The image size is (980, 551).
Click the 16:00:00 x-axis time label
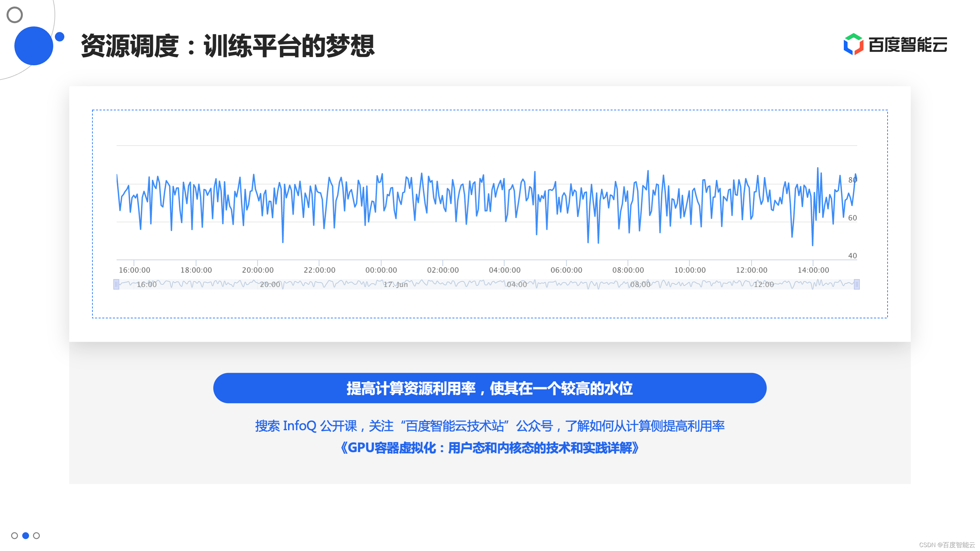pos(134,270)
